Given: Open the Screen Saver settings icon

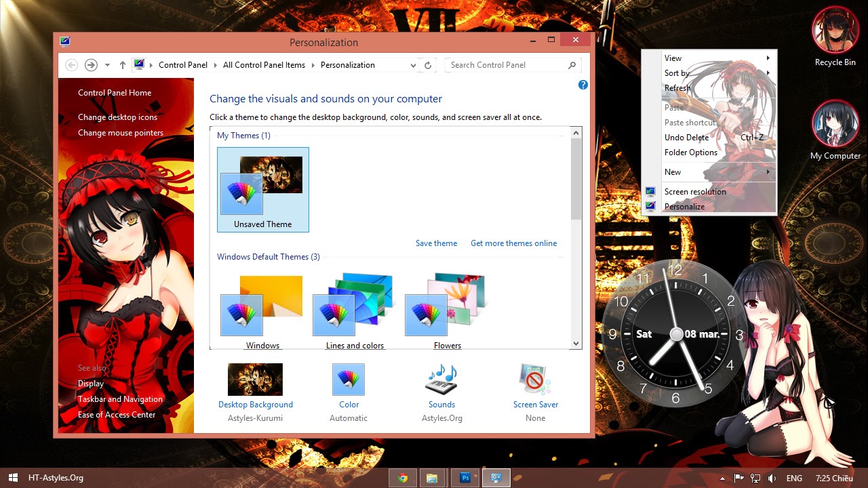Looking at the screenshot, I should point(535,380).
